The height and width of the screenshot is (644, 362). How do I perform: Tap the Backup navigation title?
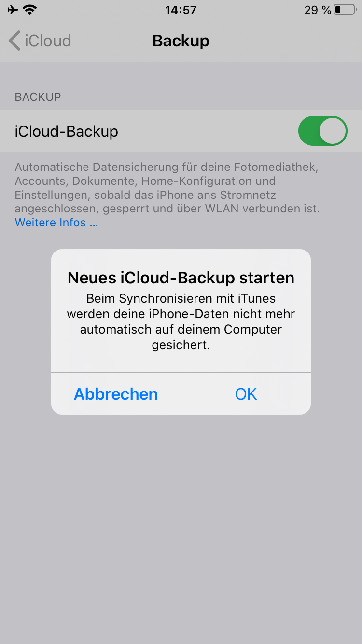pyautogui.click(x=181, y=41)
